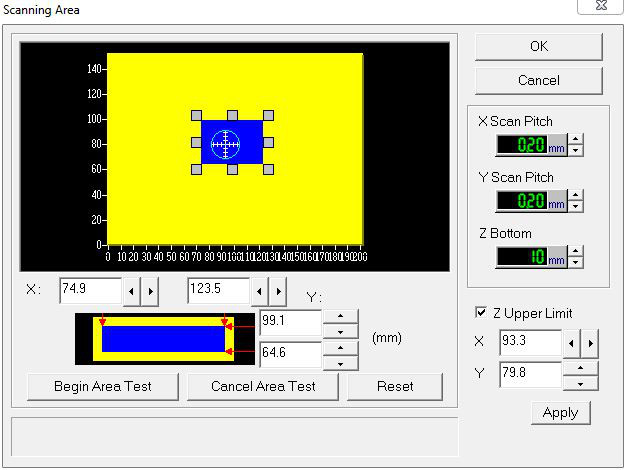Image resolution: width=626 pixels, height=470 pixels.
Task: Increase X Scan Pitch value
Action: coord(575,139)
